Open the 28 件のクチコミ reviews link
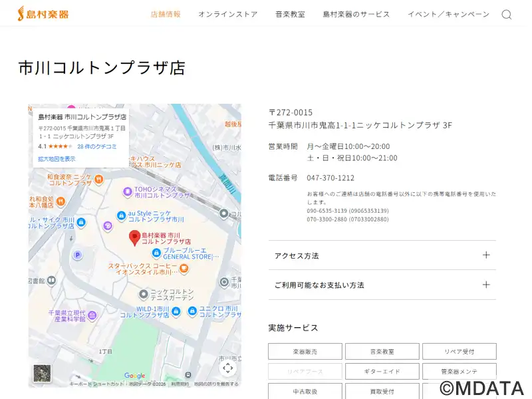This screenshot has height=399, width=532. coord(96,146)
